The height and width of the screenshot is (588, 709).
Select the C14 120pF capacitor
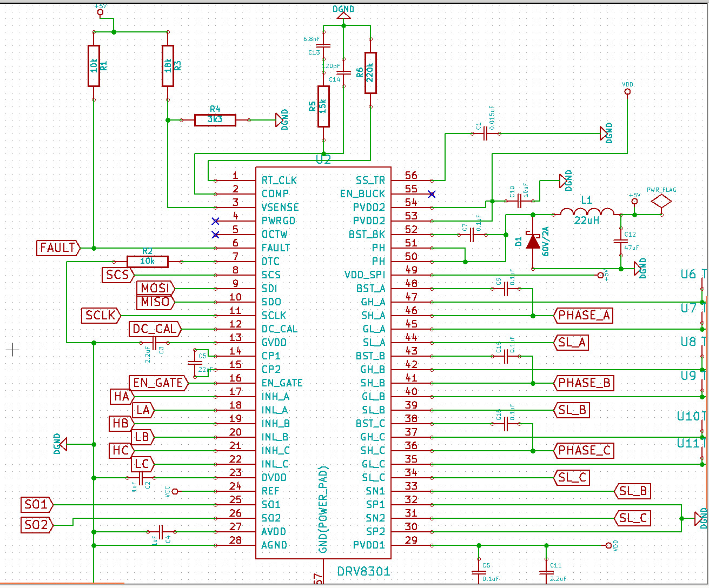(343, 72)
